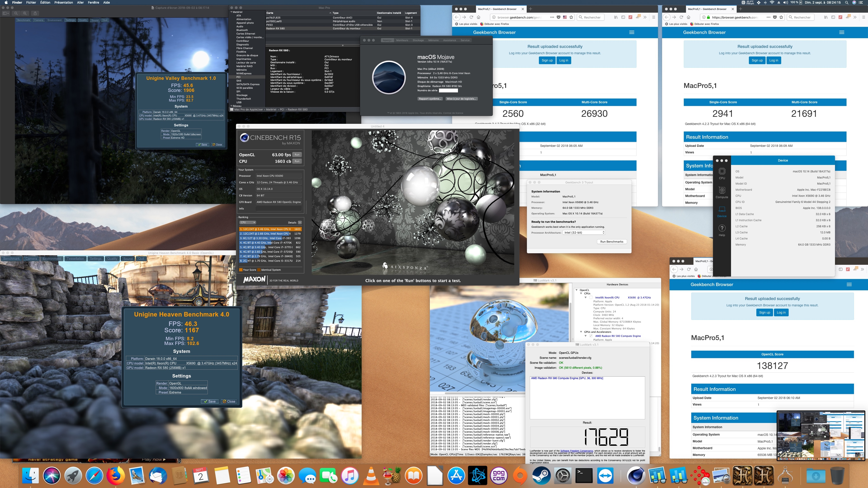Open the CPU ranking dropdown in Cinebench

[x=247, y=223]
